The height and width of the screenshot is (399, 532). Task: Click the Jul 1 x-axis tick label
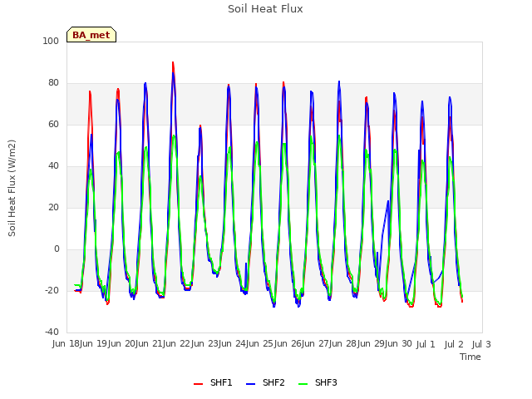pyautogui.click(x=426, y=344)
